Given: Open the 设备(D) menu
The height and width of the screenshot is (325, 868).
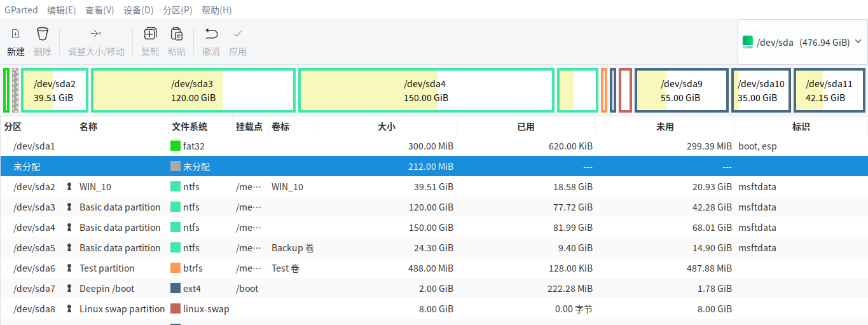Looking at the screenshot, I should 139,10.
